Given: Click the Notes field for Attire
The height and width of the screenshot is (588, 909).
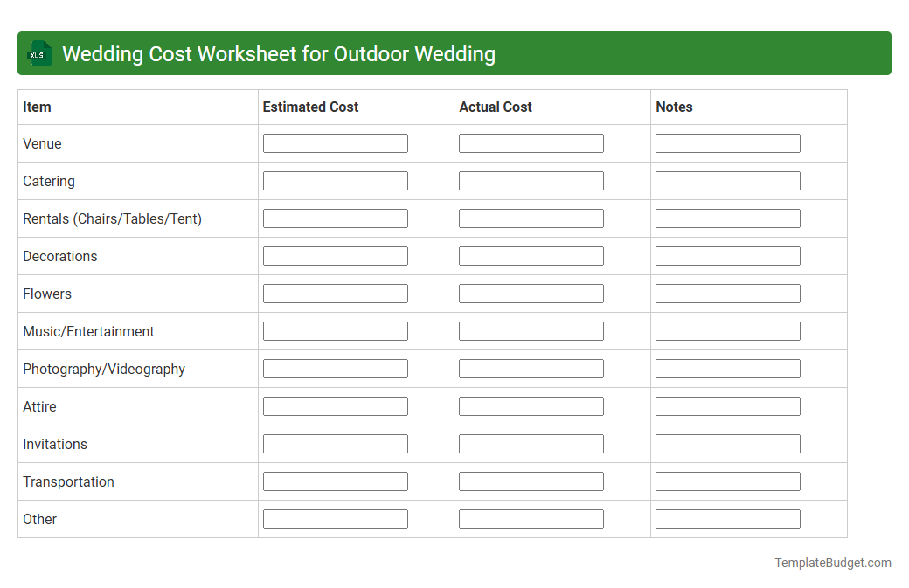Looking at the screenshot, I should pyautogui.click(x=727, y=405).
